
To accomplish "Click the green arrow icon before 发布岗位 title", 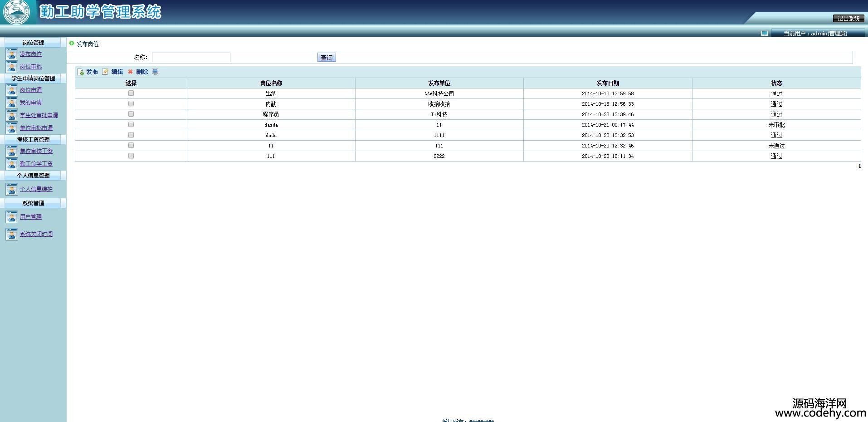I will tap(72, 44).
